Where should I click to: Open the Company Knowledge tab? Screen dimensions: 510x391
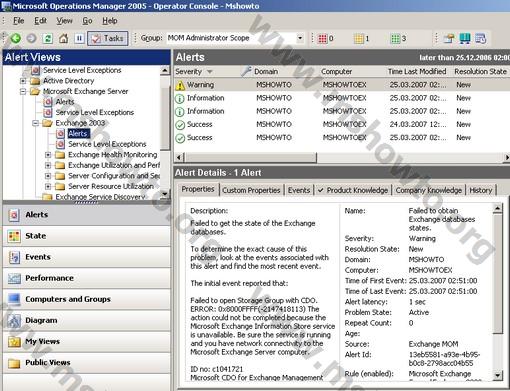(x=429, y=190)
